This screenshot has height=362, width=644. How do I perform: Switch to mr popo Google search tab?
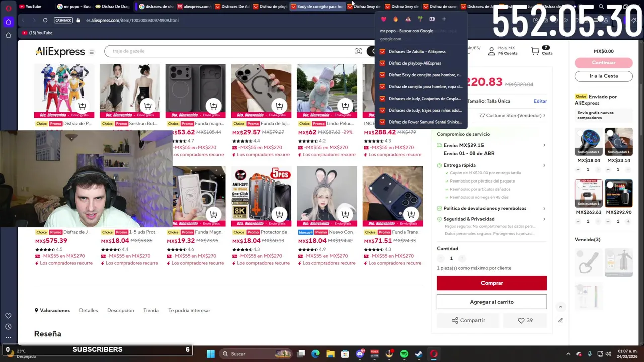click(x=74, y=7)
